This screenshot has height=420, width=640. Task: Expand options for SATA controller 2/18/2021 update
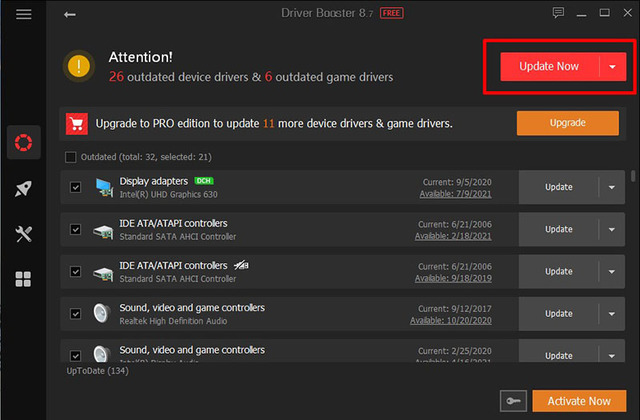coord(611,229)
